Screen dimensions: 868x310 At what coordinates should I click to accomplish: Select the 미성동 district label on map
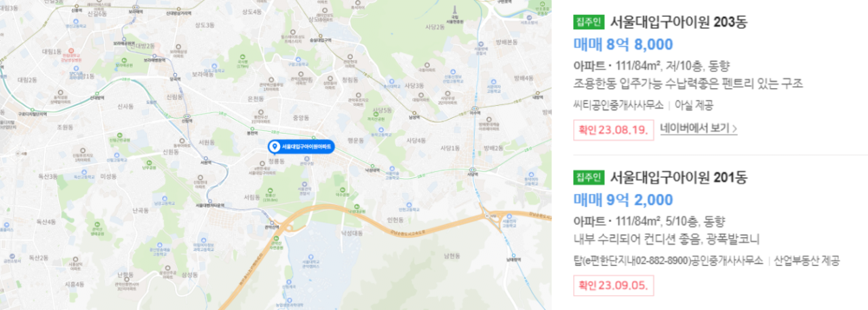coord(108,176)
